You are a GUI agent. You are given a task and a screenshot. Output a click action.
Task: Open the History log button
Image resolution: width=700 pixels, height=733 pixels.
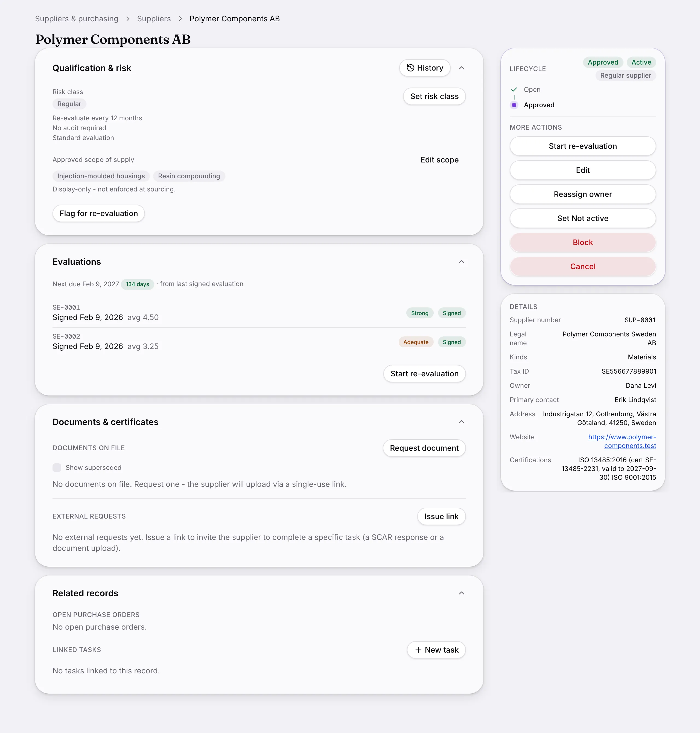(425, 68)
